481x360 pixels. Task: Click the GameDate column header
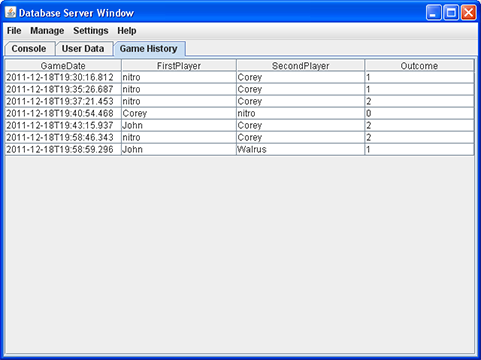pos(63,66)
